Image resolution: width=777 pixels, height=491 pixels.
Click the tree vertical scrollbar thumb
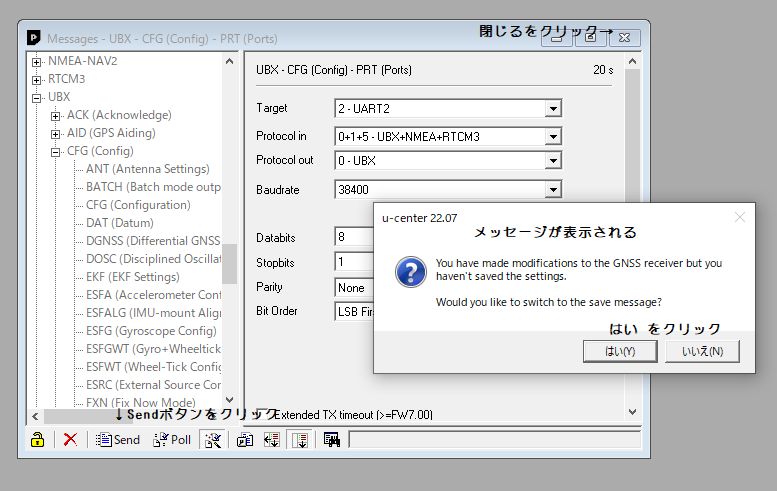tap(229, 264)
